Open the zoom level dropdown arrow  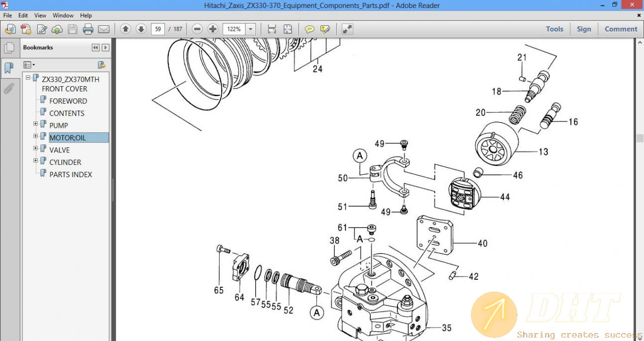click(x=251, y=29)
